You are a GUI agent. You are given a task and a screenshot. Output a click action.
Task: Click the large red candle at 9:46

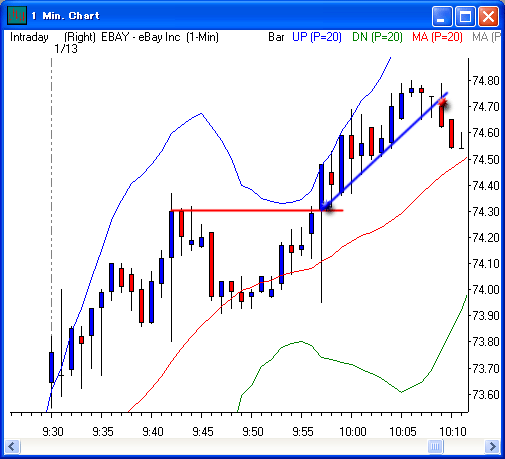coord(211,264)
